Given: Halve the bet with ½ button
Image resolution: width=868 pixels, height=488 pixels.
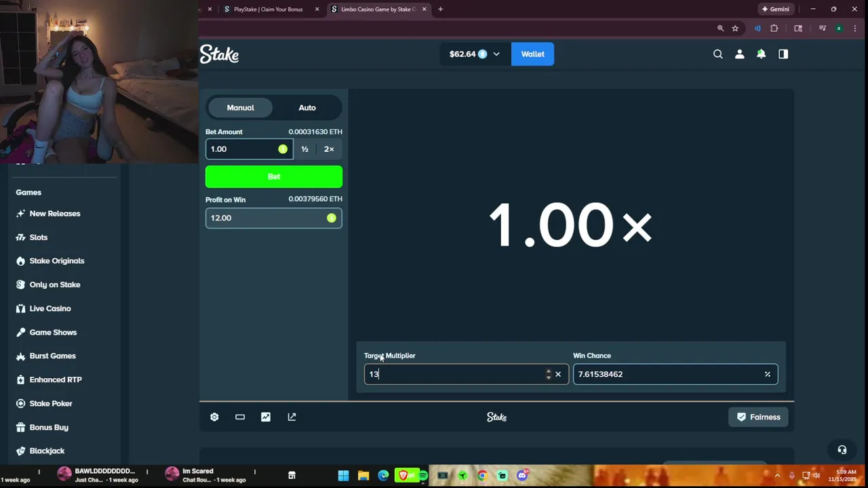Looking at the screenshot, I should pos(304,149).
